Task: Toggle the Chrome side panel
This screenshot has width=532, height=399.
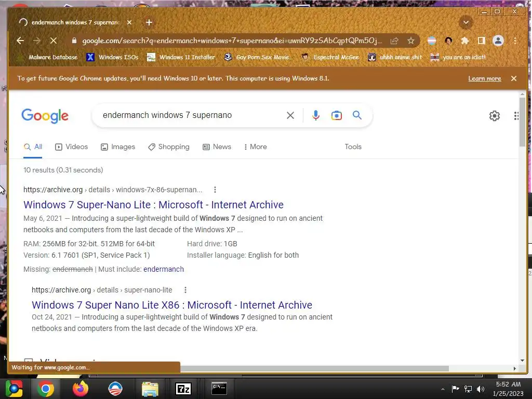Action: tap(482, 41)
